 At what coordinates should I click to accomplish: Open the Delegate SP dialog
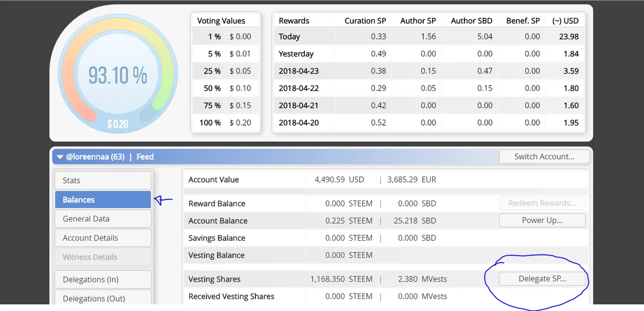542,279
